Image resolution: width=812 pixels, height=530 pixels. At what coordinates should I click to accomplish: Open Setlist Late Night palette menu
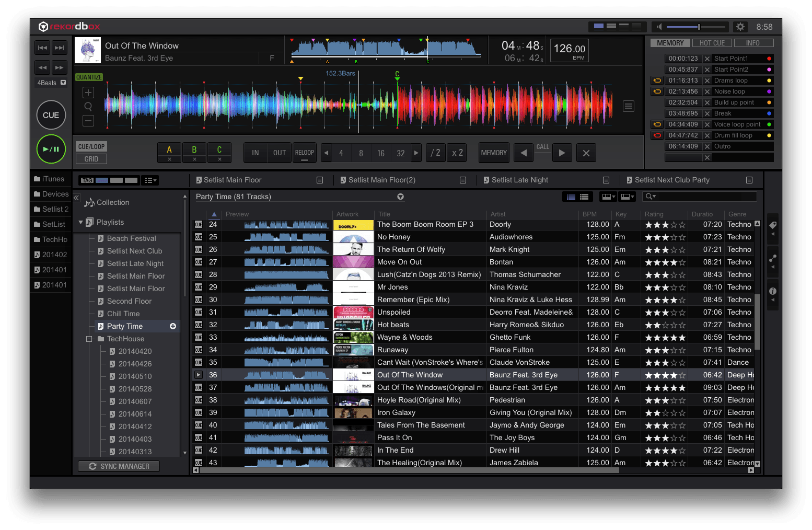coord(606,180)
